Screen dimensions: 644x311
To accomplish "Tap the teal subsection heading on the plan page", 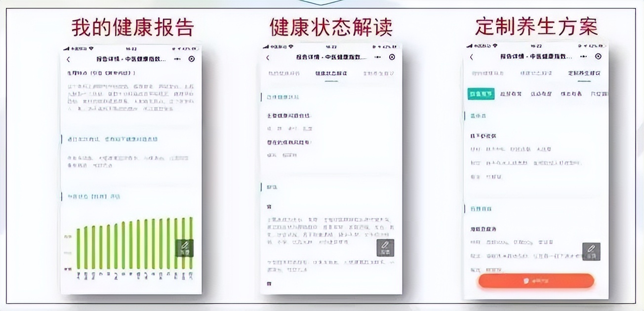I will click(x=478, y=116).
